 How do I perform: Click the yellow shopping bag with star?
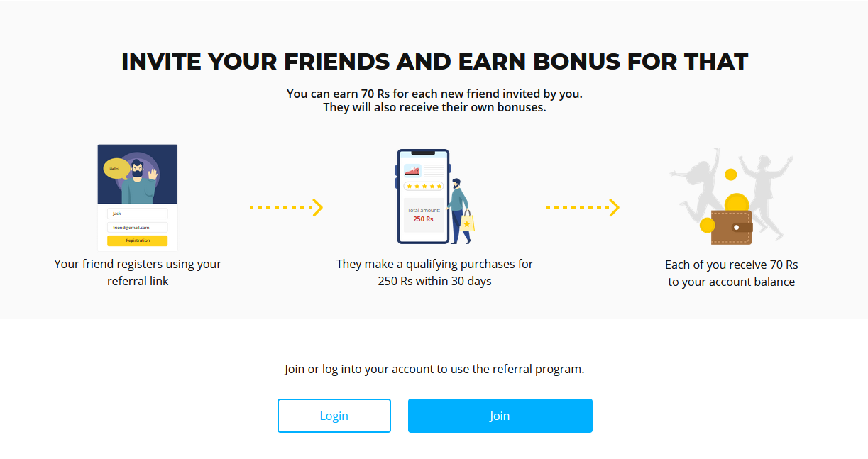click(467, 222)
